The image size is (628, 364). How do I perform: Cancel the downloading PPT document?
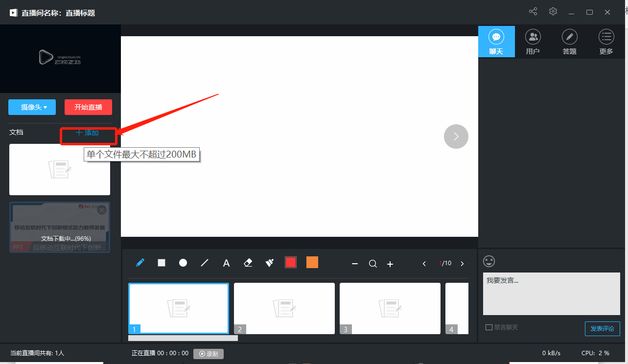pyautogui.click(x=102, y=210)
